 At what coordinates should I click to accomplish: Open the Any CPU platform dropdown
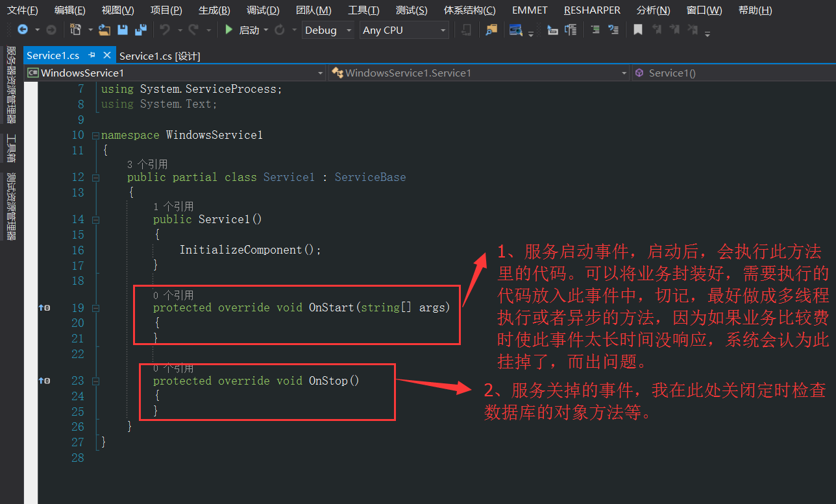coord(404,30)
